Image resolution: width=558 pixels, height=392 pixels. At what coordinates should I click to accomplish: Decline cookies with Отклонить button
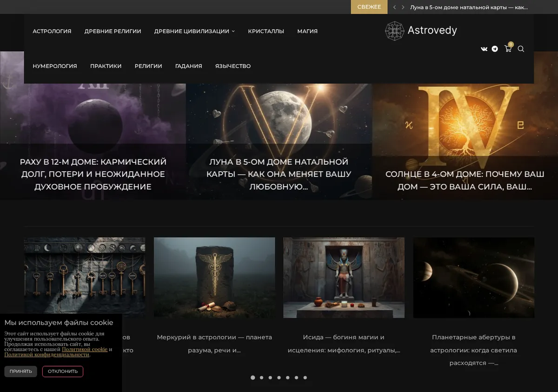(x=63, y=372)
